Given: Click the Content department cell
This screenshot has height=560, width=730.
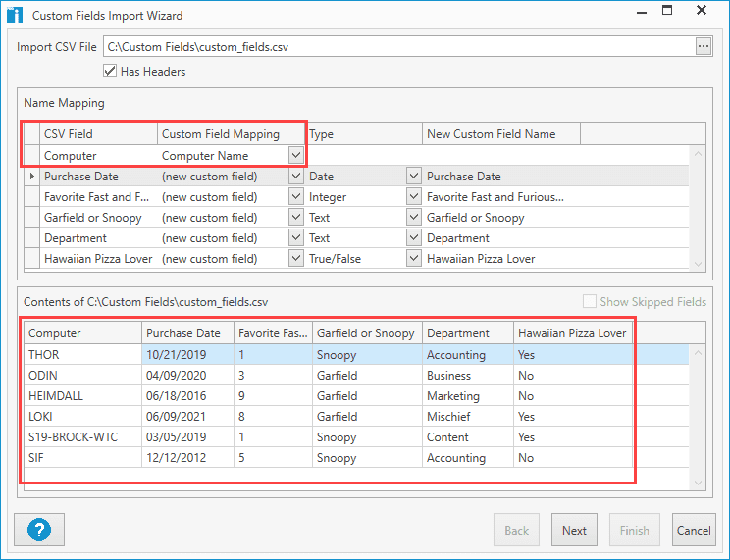Looking at the screenshot, I should point(468,437).
